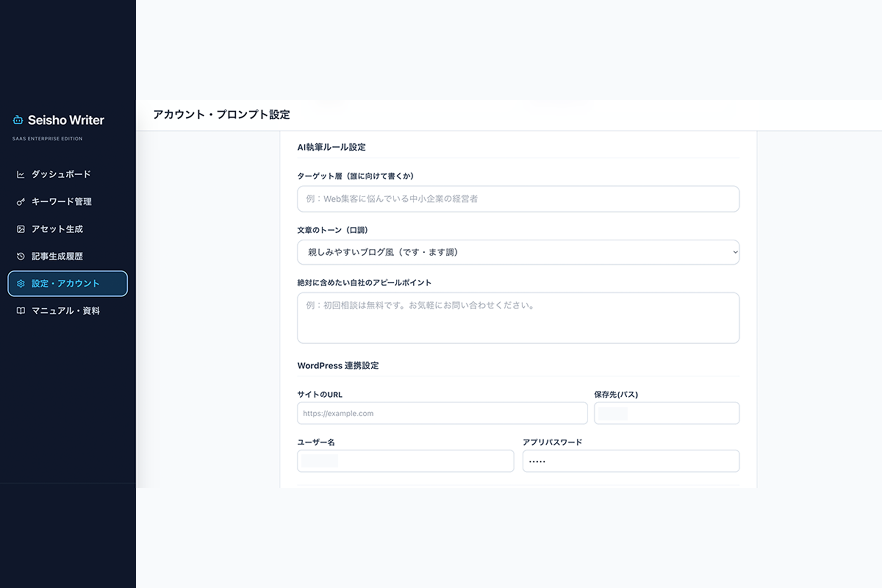Click the history clock icon beside 記事生成履歴
This screenshot has width=882, height=588.
(21, 257)
